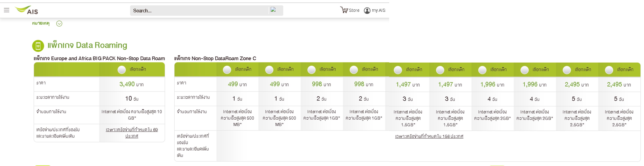The image size is (644, 166).
Task: Select the leftmost 2,495 baht package radio
Action: pyautogui.click(x=567, y=70)
